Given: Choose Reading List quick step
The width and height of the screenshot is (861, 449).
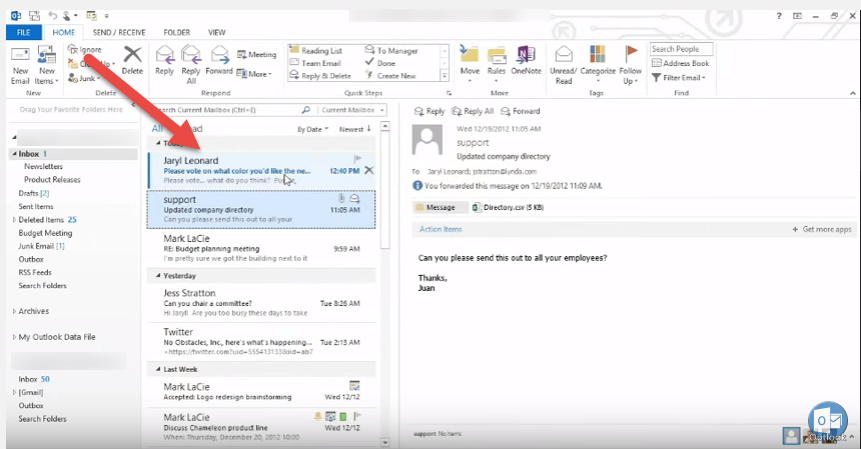Looking at the screenshot, I should (x=316, y=50).
